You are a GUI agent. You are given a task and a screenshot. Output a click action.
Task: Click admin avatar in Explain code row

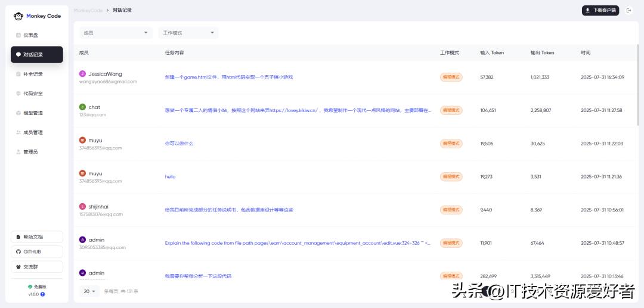pyautogui.click(x=82, y=240)
